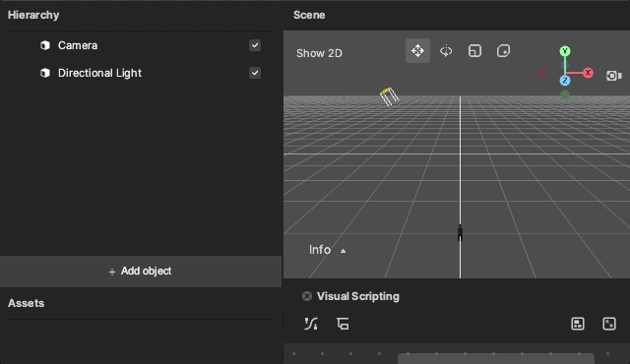The image size is (630, 364).
Task: Select Camera in the Hierarchy
Action: (x=78, y=45)
